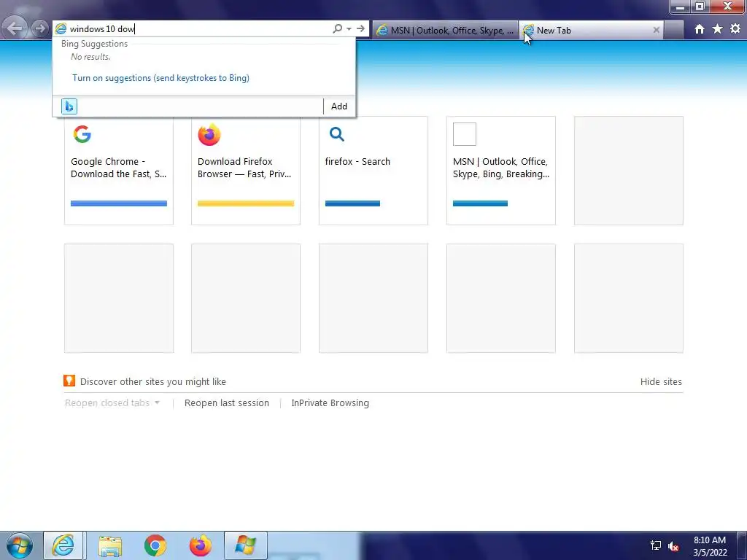Click the Windows flag taskbar application
This screenshot has width=747, height=560.
point(245,545)
